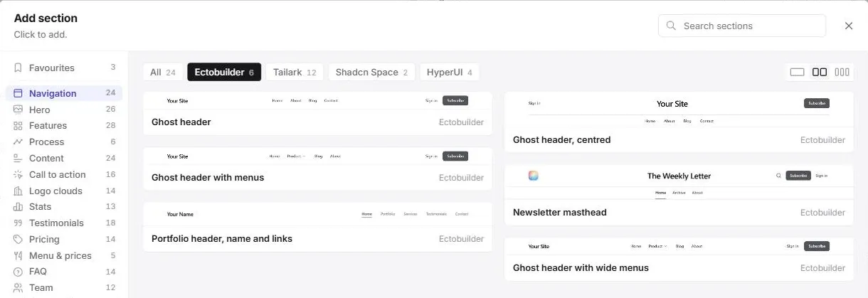The width and height of the screenshot is (868, 298).
Task: Click 'Ghost header with wide menus' title
Action: (x=581, y=267)
